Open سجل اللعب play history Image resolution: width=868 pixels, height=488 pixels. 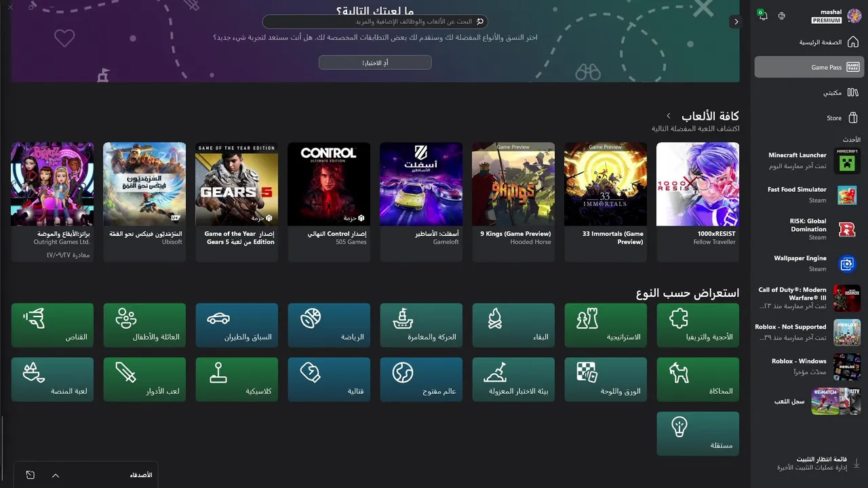pos(809,401)
